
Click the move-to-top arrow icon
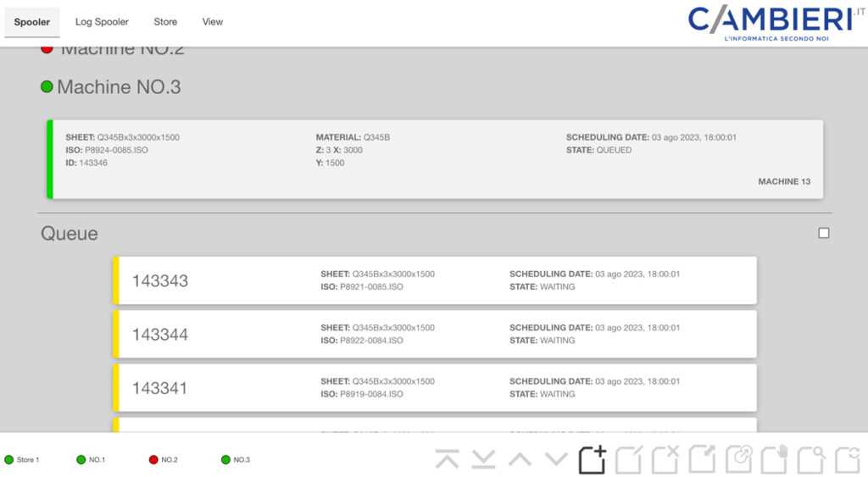(447, 459)
